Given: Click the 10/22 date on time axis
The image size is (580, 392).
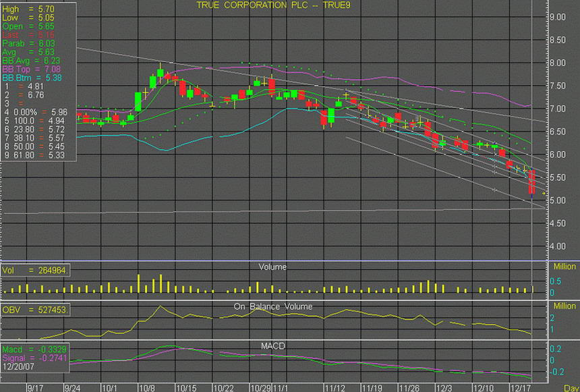Looking at the screenshot, I should coord(223,388).
